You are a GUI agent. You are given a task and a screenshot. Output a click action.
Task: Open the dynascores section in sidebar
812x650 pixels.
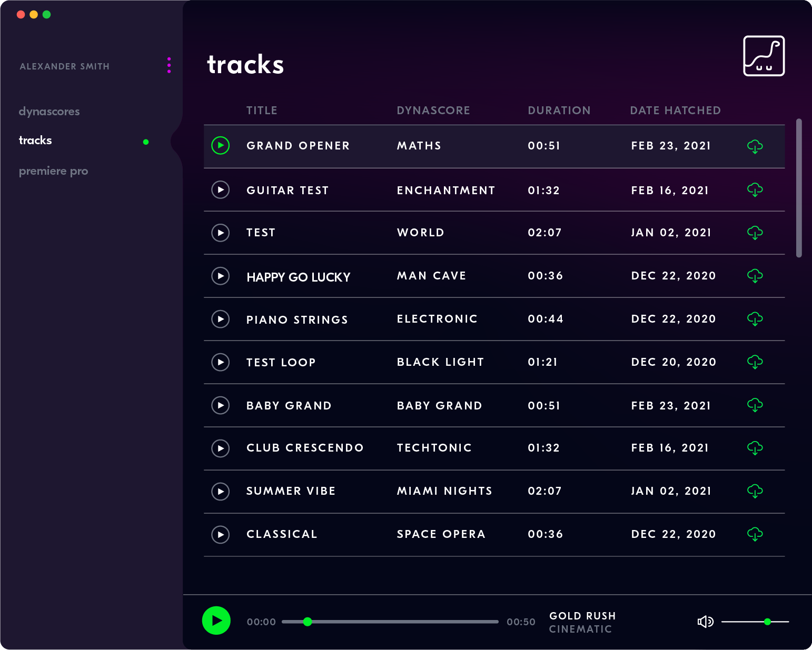click(x=49, y=112)
